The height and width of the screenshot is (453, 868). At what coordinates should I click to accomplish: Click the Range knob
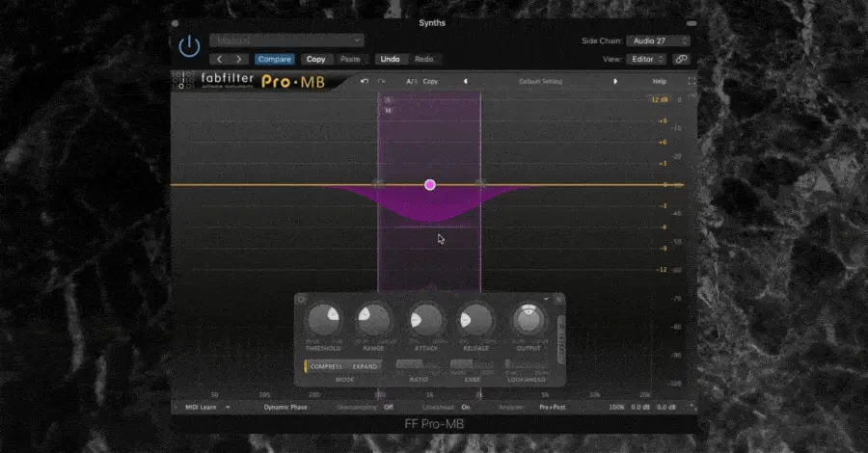tap(373, 320)
